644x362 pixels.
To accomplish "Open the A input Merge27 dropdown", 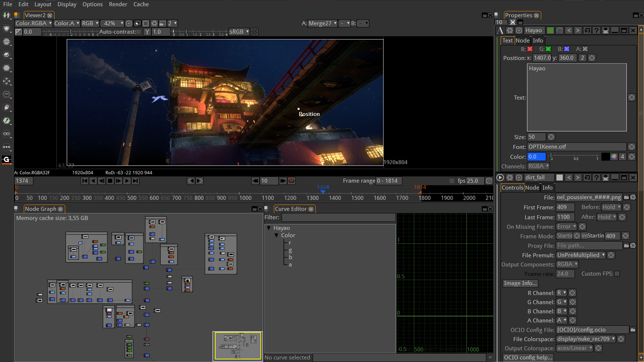I will 323,23.
